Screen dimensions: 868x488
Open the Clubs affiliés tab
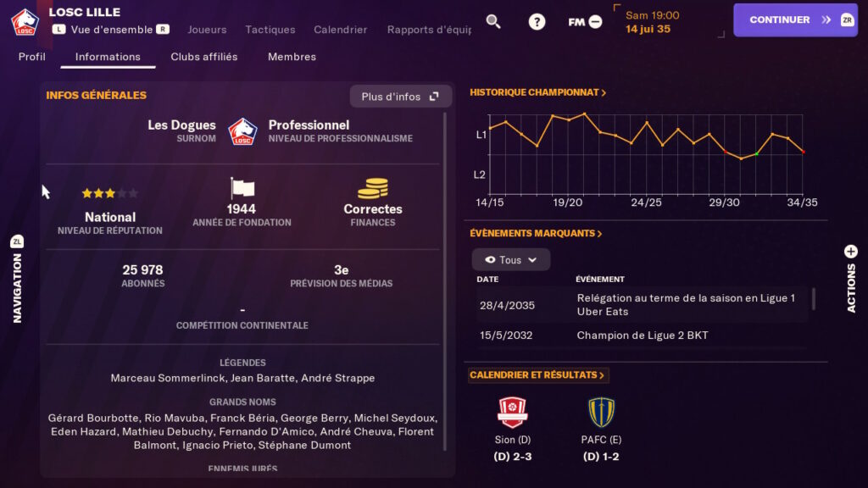204,57
